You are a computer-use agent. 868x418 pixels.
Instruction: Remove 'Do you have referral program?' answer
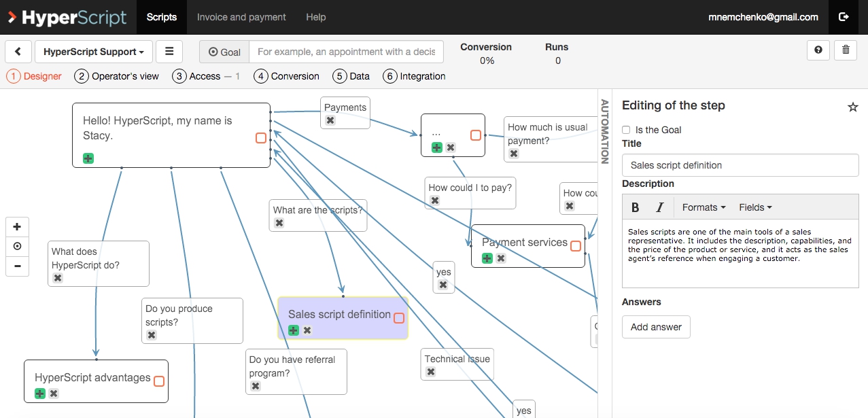pyautogui.click(x=256, y=386)
